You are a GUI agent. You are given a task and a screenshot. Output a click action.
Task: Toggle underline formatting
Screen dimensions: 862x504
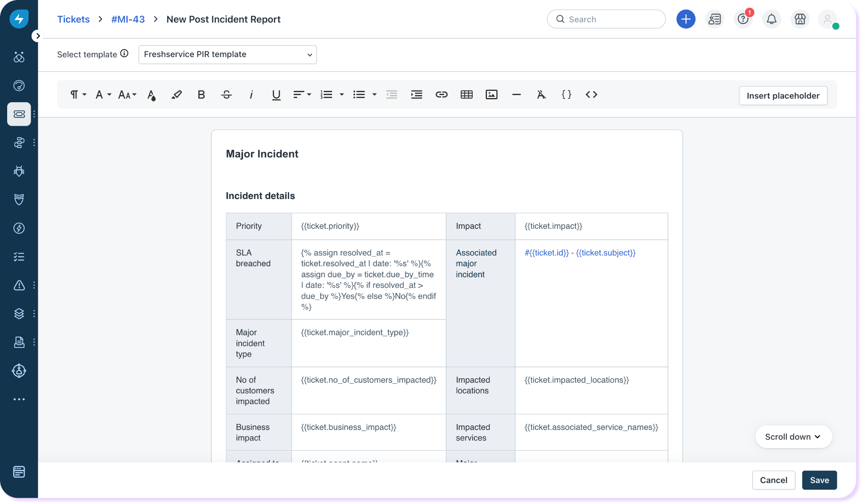coord(276,95)
